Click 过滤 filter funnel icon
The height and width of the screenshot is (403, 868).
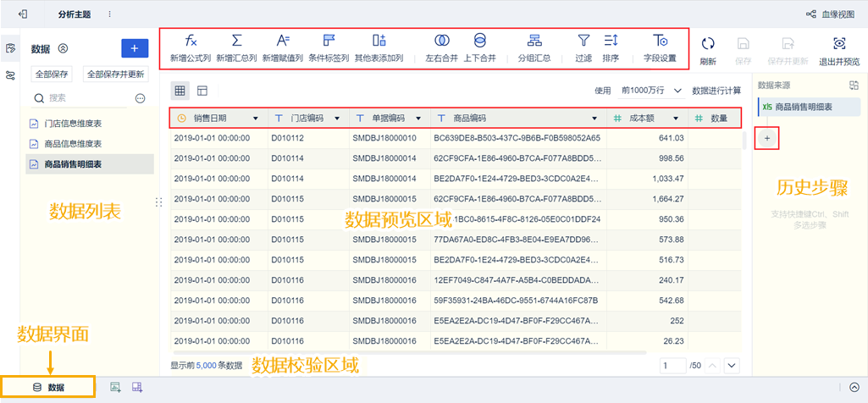pos(583,41)
